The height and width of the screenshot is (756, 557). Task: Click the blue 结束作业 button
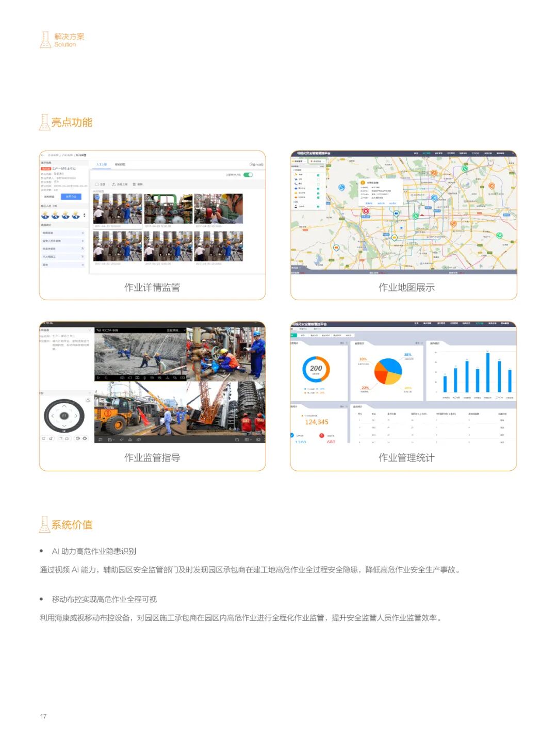coord(71,196)
